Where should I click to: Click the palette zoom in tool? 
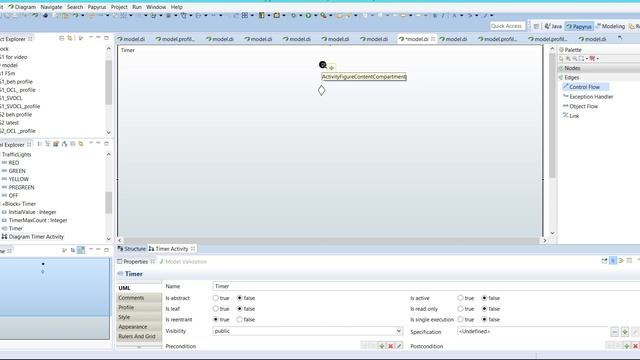pyautogui.click(x=568, y=59)
